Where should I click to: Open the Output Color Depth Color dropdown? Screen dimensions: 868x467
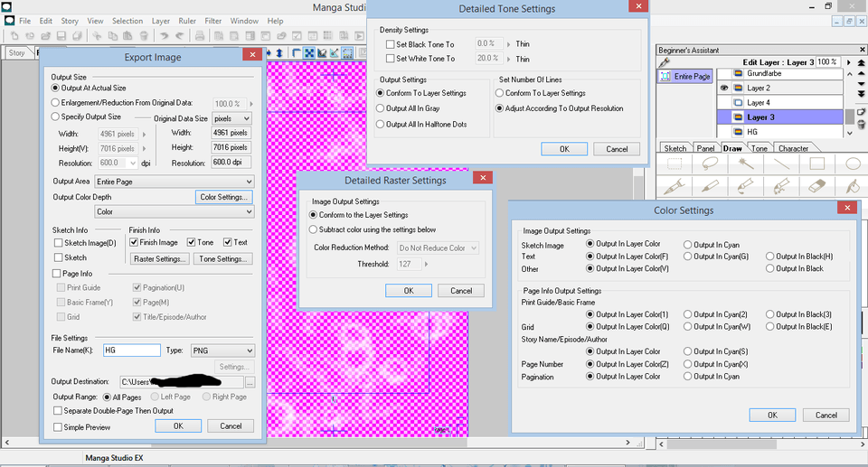point(174,211)
